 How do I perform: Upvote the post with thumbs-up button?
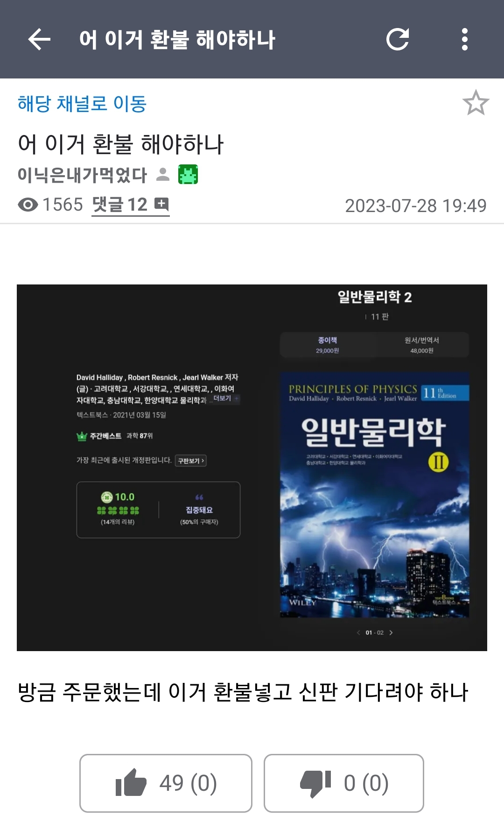[166, 783]
